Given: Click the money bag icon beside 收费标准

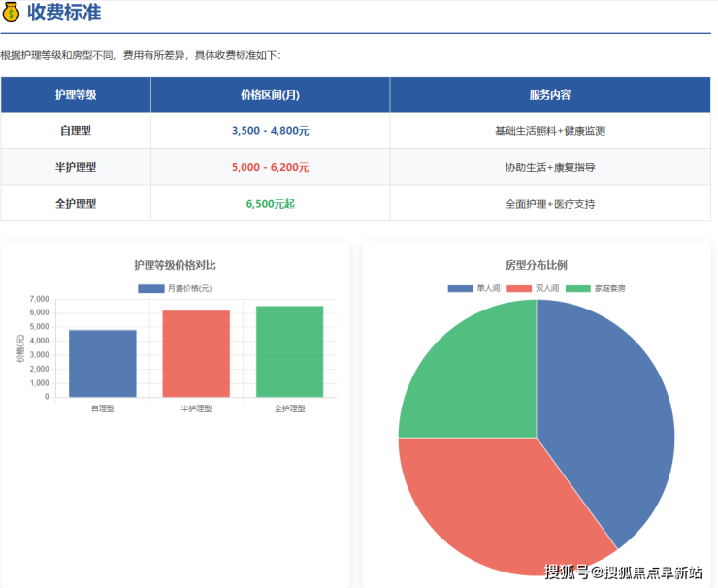Looking at the screenshot, I should (x=11, y=13).
